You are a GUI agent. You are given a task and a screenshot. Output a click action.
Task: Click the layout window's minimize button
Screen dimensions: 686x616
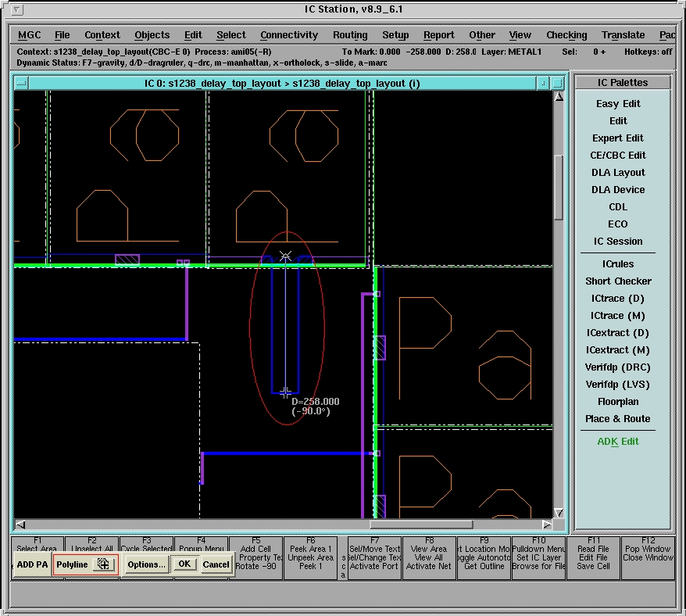tap(542, 84)
